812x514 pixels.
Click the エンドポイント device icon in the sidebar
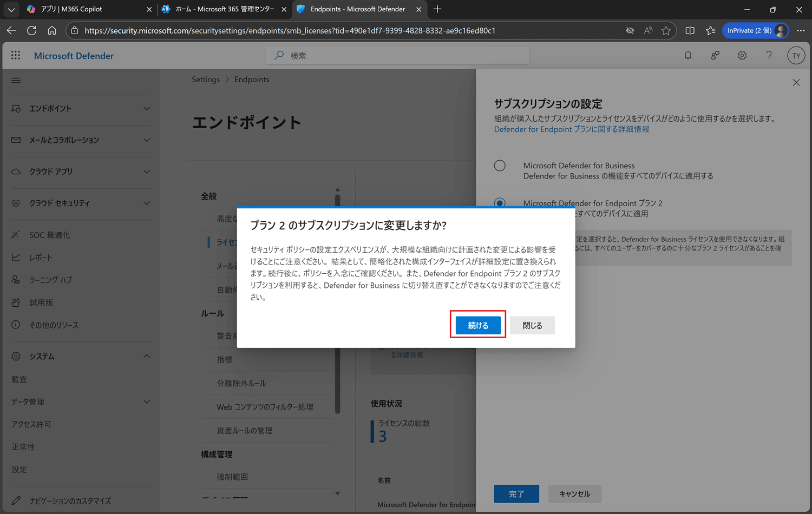(16, 109)
